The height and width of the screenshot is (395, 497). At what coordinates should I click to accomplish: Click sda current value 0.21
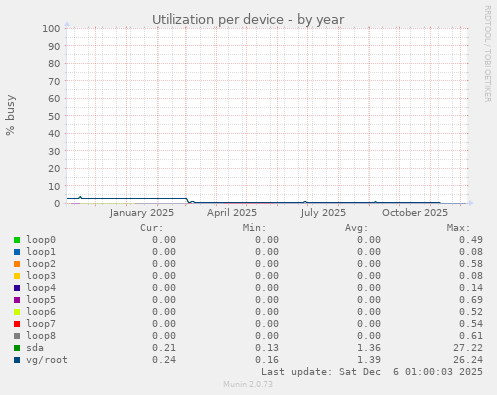click(164, 348)
